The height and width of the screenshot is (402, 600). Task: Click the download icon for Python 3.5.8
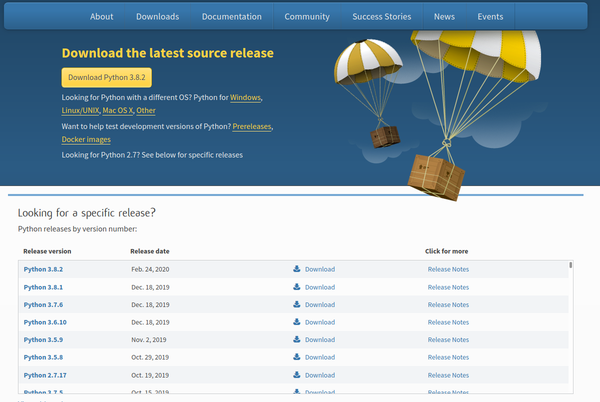(x=297, y=357)
